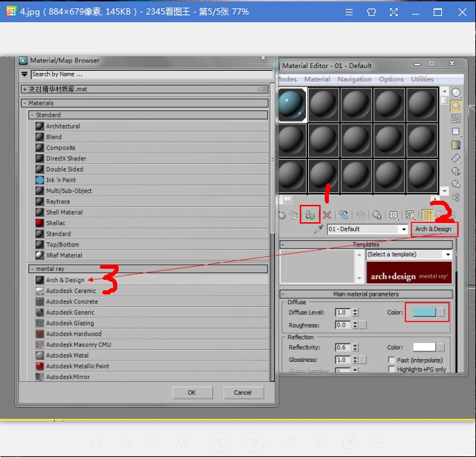This screenshot has width=476, height=457.
Task: Open the browser options triangle menu
Action: (x=24, y=74)
